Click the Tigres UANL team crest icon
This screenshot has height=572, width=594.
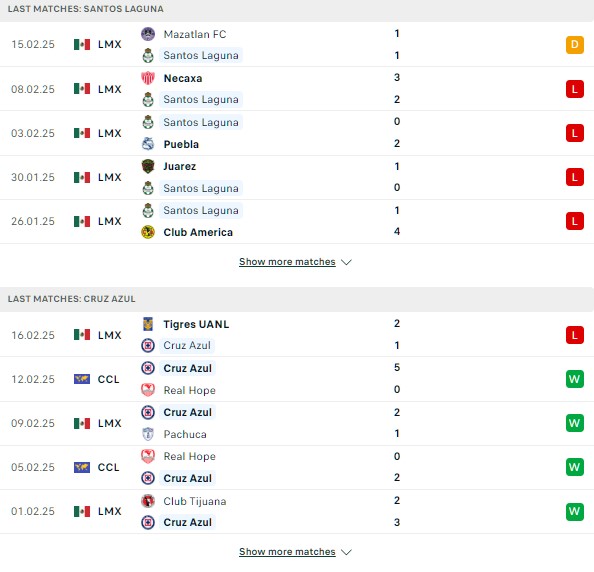[148, 324]
